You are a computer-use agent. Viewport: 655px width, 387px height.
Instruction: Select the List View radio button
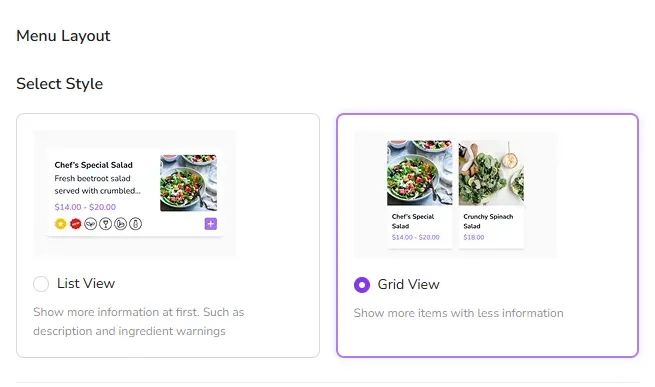point(41,284)
